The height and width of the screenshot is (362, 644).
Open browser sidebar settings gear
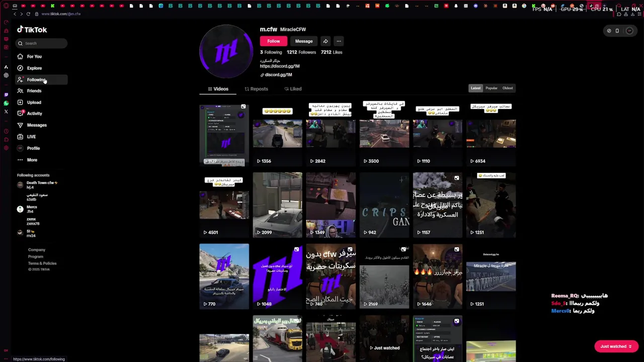click(6, 148)
